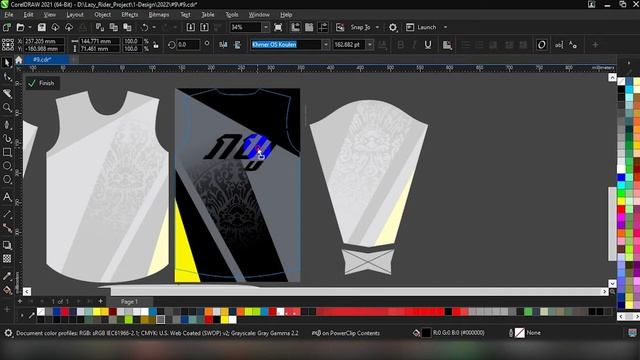Select the Shape edit tool
This screenshot has height=360, width=640.
(7, 77)
